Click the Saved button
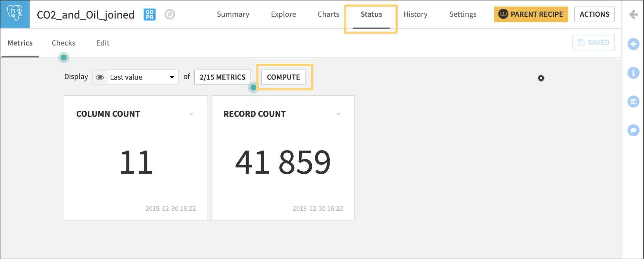The width and height of the screenshot is (644, 259). coord(593,43)
